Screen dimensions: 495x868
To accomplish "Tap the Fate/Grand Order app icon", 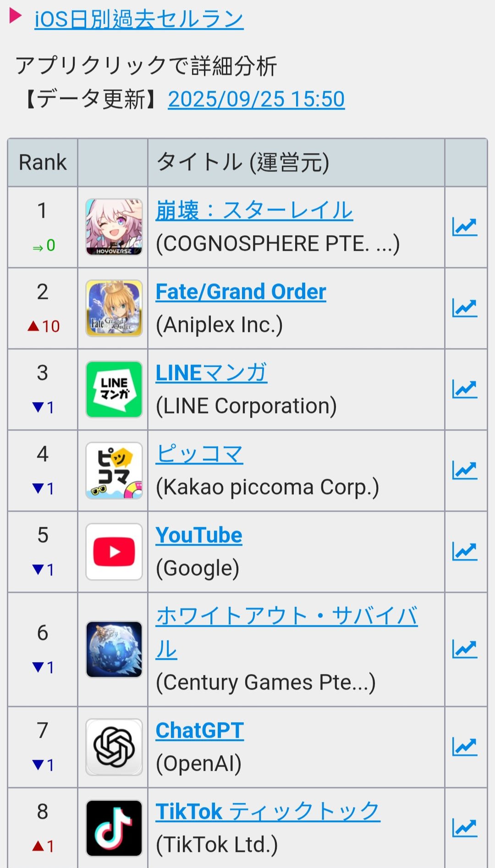I will click(114, 308).
